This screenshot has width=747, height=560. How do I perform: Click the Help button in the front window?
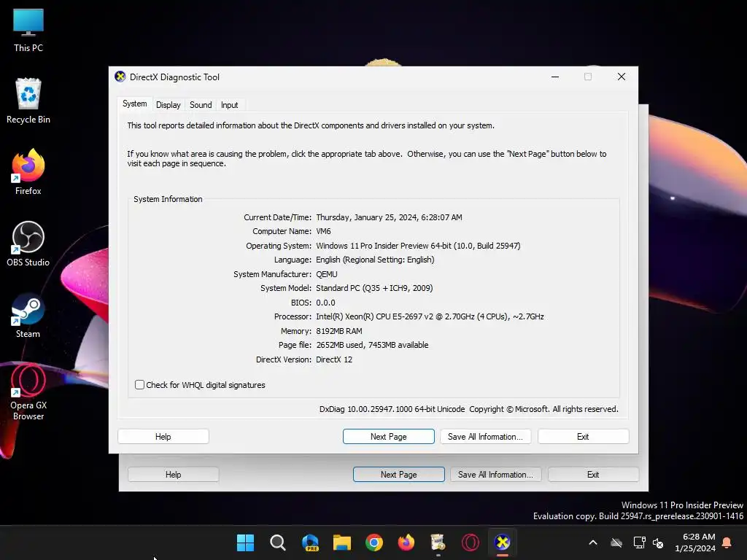click(163, 437)
